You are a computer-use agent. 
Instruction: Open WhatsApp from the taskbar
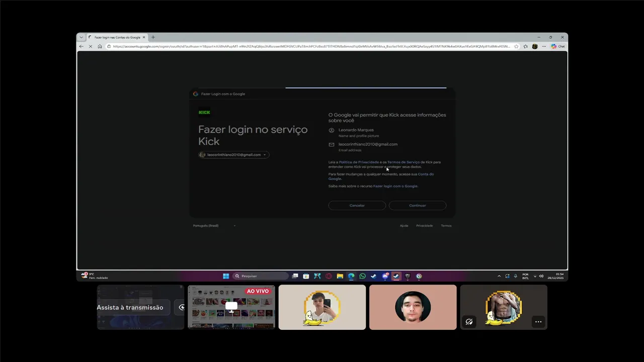pyautogui.click(x=363, y=276)
